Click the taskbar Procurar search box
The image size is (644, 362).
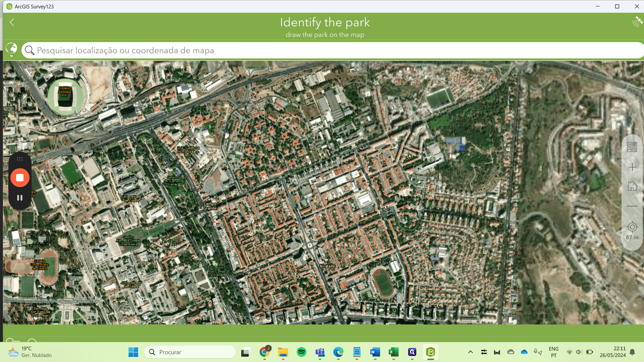pyautogui.click(x=190, y=352)
